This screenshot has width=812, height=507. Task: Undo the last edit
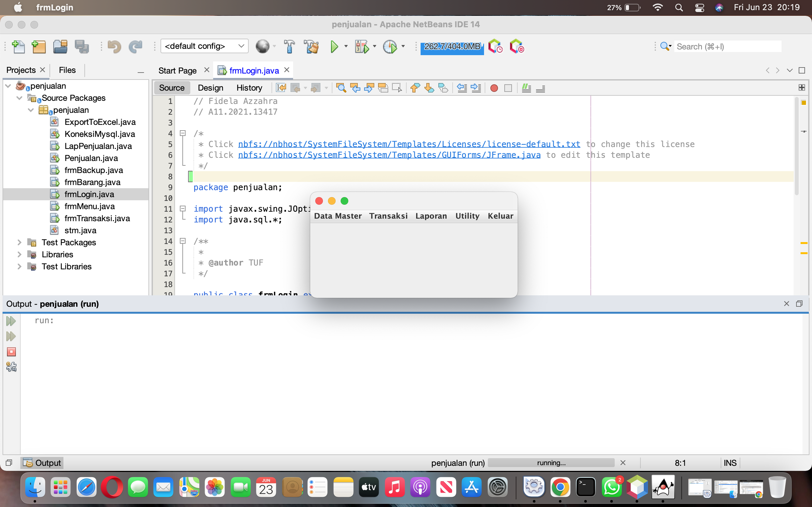click(114, 47)
